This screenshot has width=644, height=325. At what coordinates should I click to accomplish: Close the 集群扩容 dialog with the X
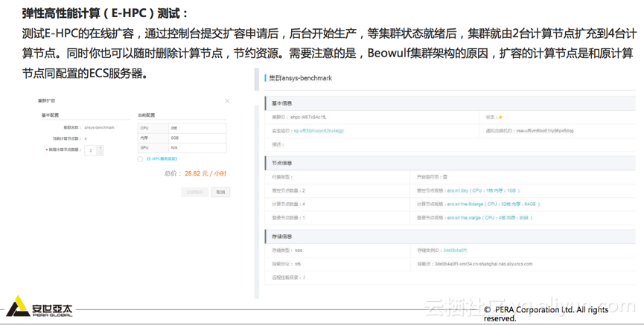pos(227,101)
